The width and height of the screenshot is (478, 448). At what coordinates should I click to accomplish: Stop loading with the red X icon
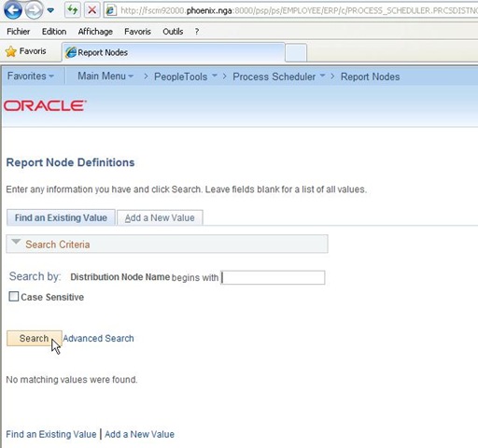pos(91,10)
